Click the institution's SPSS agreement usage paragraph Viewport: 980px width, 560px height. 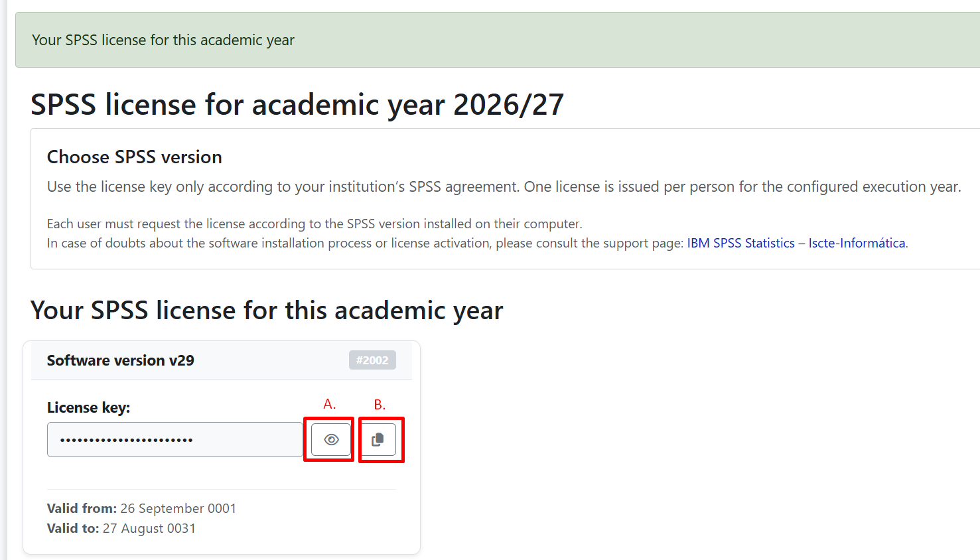click(504, 187)
